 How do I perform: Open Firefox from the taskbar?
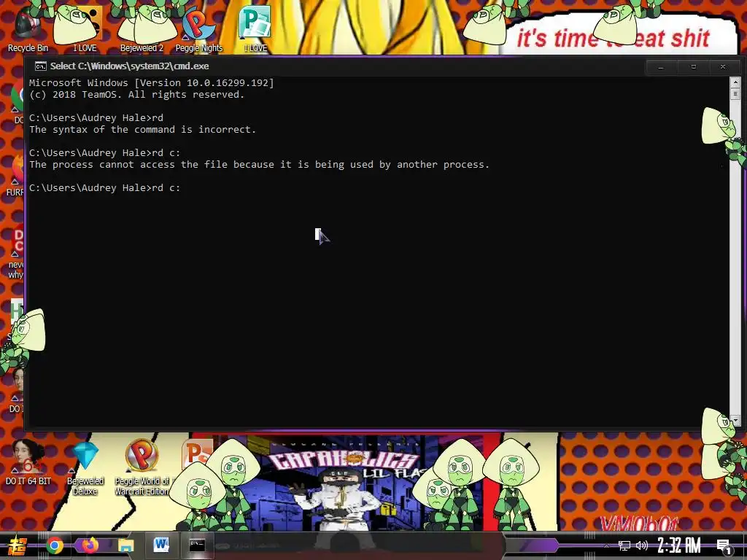[x=90, y=545]
